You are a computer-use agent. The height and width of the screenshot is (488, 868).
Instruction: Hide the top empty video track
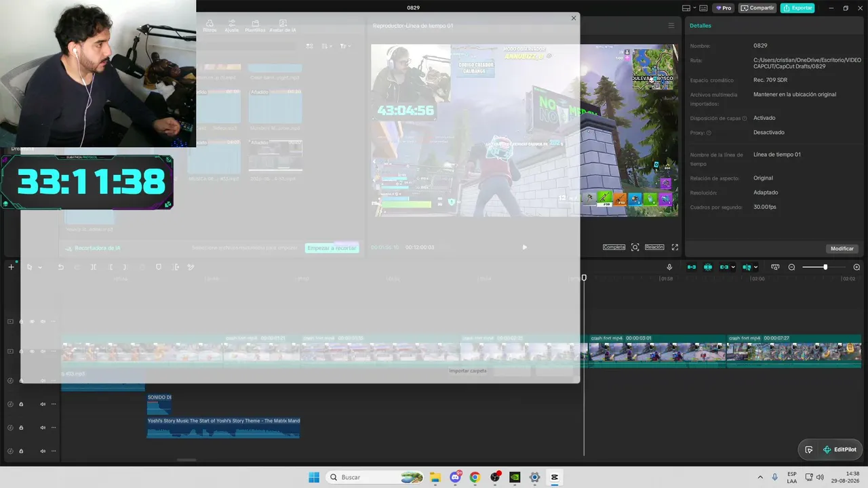(32, 321)
